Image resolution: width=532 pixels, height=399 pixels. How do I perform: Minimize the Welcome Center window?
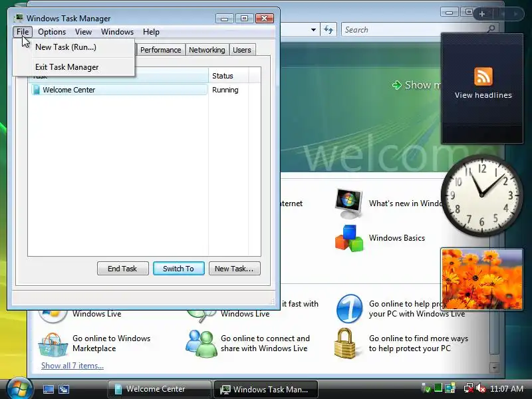point(450,13)
